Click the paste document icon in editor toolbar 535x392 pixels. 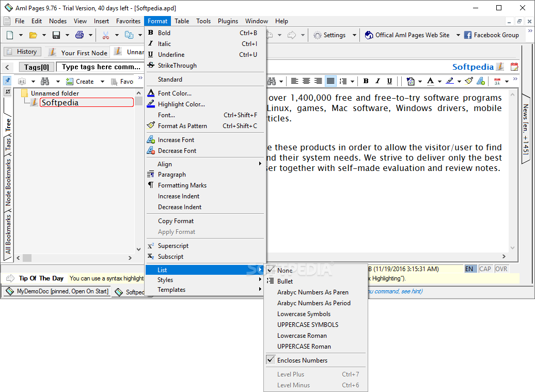coord(411,81)
